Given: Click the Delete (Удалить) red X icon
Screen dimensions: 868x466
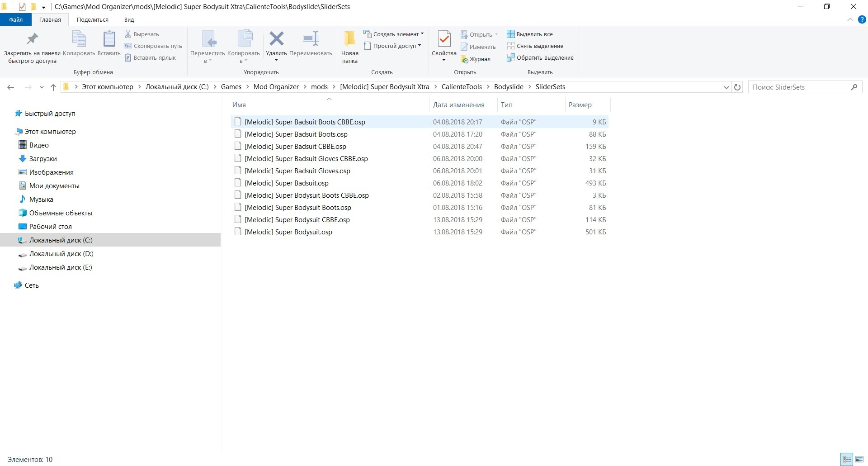Looking at the screenshot, I should [x=276, y=39].
